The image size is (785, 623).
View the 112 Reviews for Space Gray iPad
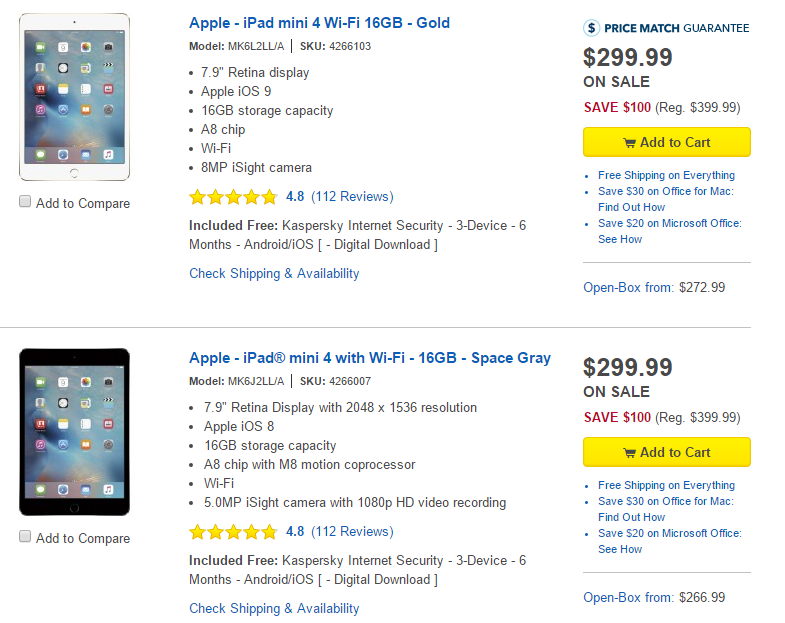tap(352, 532)
